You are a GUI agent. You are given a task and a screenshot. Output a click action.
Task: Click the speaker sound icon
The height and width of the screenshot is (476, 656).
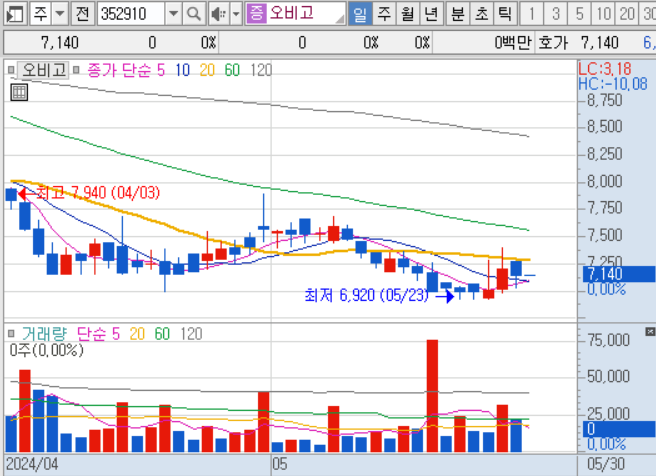(218, 14)
